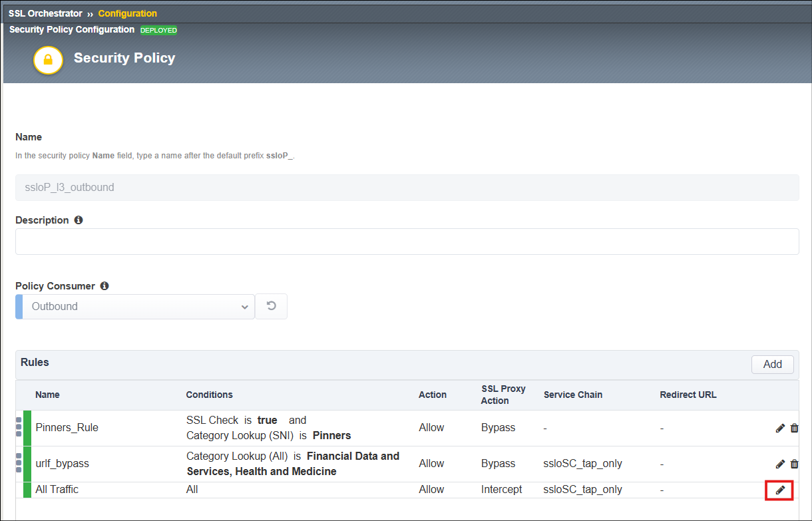Click the Conditions column header
Screen dimensions: 812x521
click(x=209, y=395)
